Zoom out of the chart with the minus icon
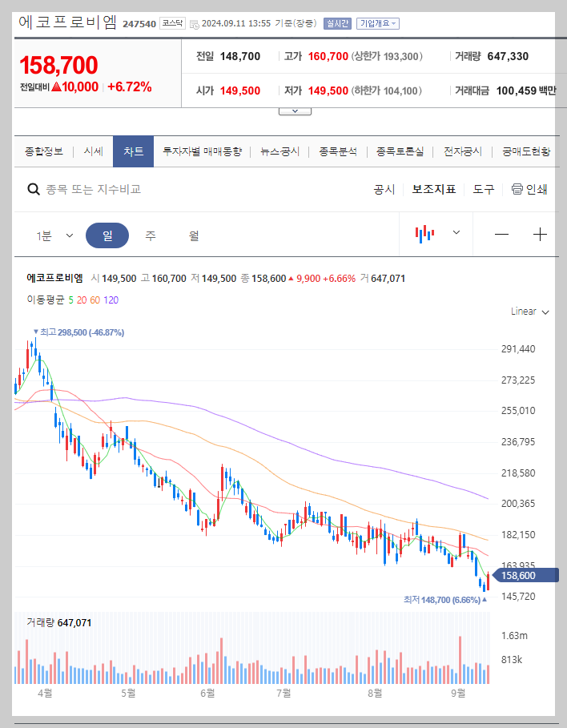The image size is (567, 728). tap(501, 234)
